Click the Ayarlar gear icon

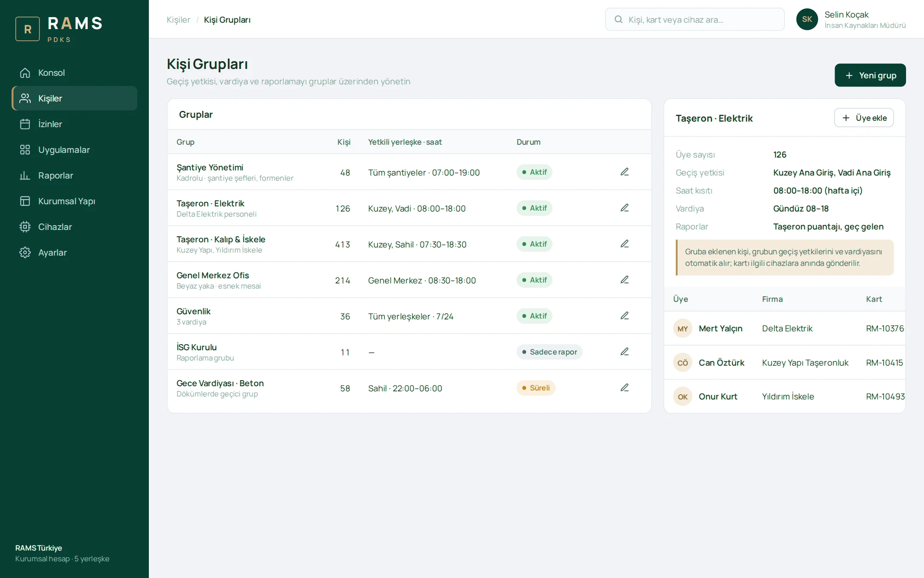pos(25,253)
